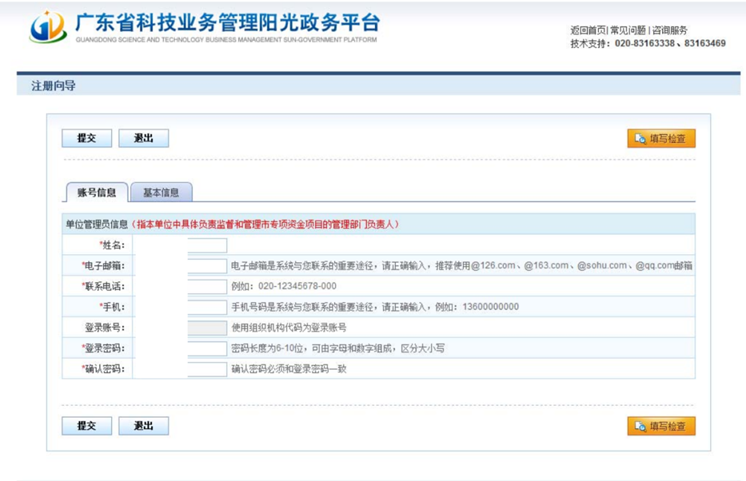Open the 返回首页 link
This screenshot has height=481, width=746.
point(588,30)
